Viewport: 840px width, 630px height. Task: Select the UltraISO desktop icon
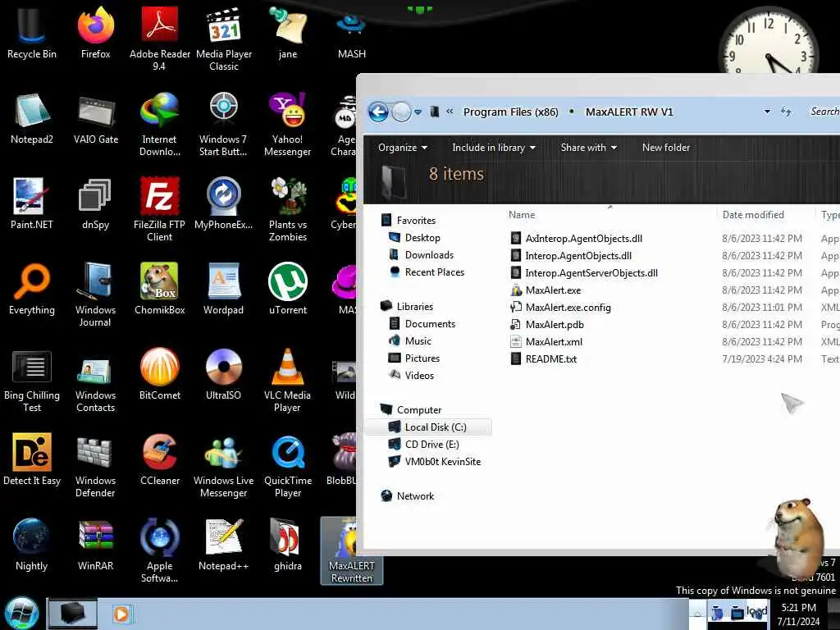pyautogui.click(x=223, y=374)
